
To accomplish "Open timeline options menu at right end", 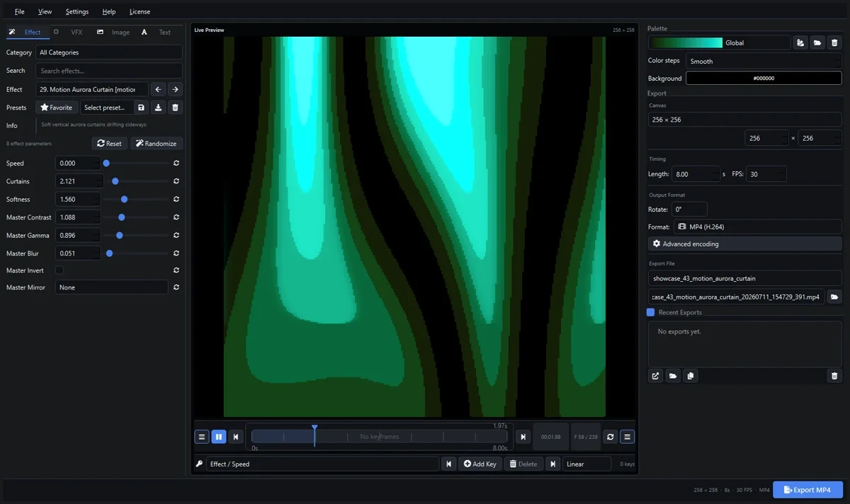I will pos(627,437).
